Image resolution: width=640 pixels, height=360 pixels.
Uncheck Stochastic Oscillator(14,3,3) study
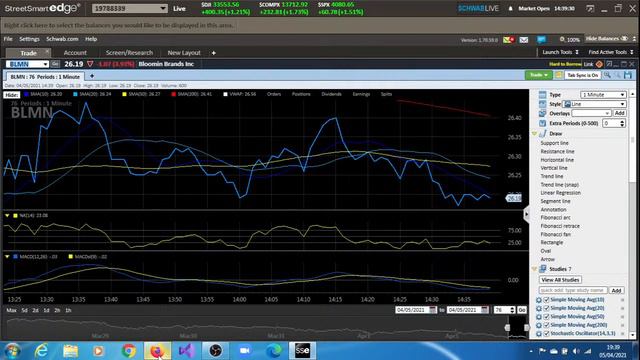tap(546, 333)
